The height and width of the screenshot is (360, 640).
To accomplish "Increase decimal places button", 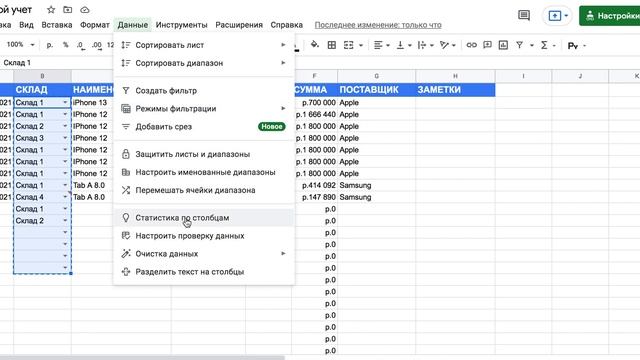I will [x=97, y=45].
